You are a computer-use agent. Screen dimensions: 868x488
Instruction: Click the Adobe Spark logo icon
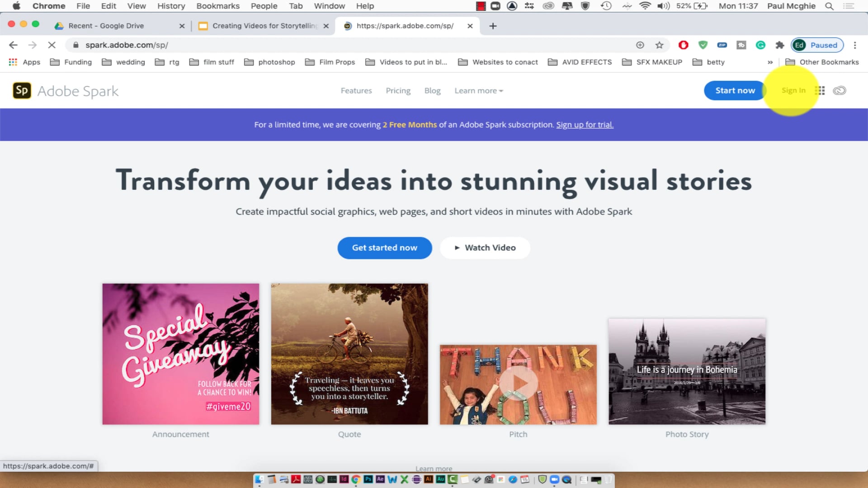tap(22, 90)
